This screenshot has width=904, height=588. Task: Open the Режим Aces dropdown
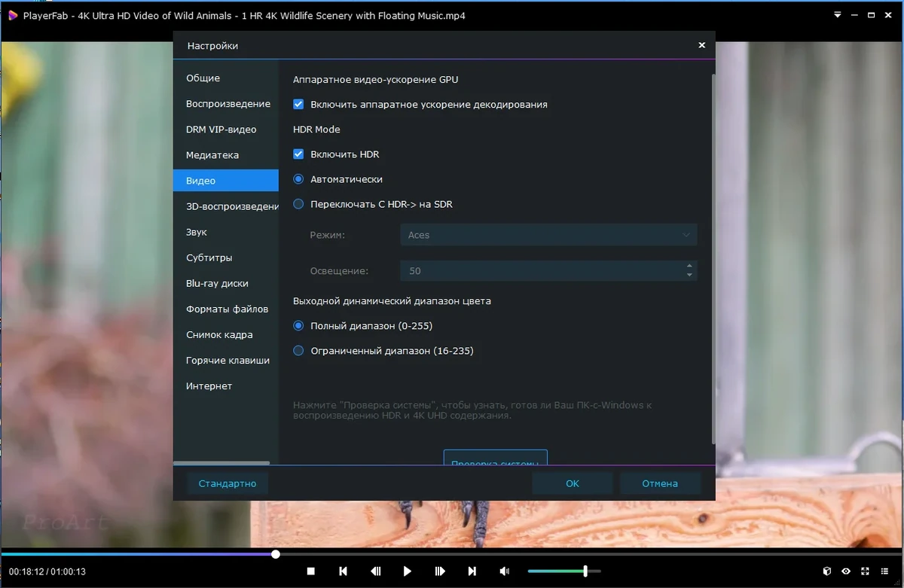[548, 235]
